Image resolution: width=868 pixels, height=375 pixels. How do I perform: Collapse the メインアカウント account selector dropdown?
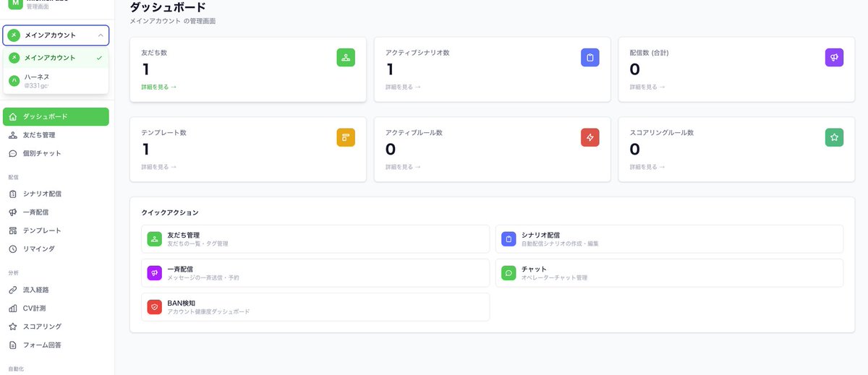tap(56, 35)
